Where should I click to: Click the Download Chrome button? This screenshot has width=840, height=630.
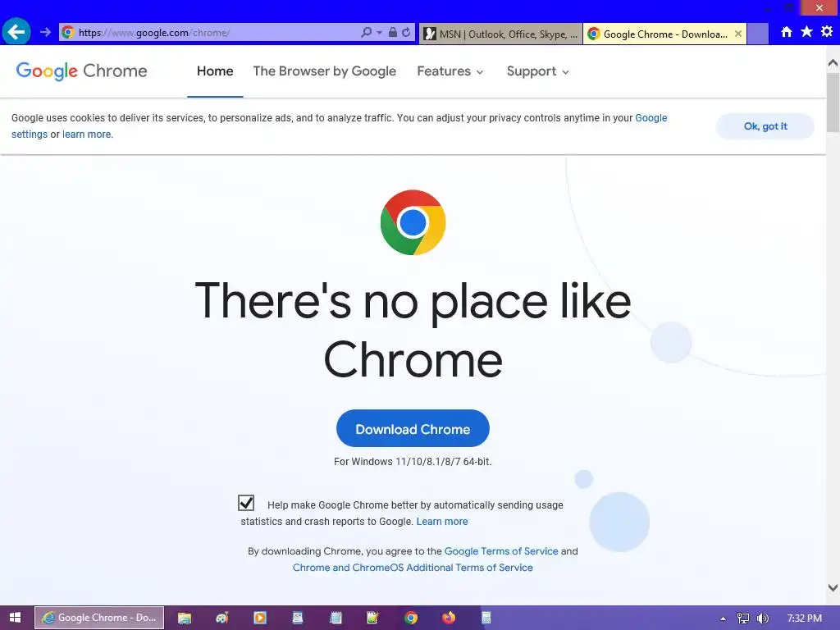pyautogui.click(x=413, y=428)
